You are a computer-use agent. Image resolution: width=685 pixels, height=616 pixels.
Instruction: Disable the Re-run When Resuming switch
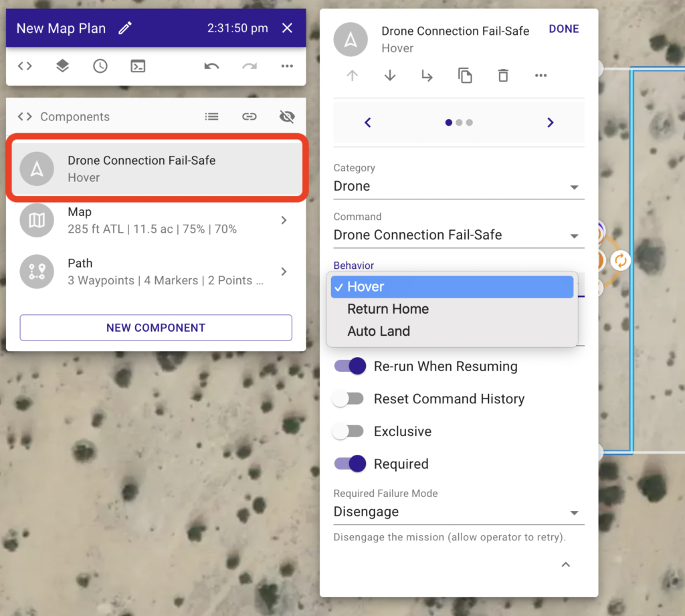click(350, 367)
